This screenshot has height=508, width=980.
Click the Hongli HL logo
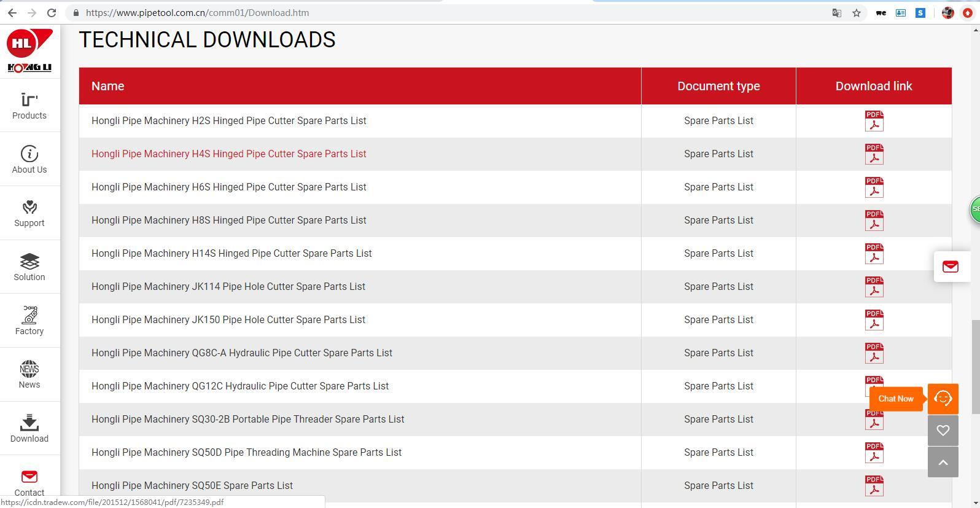click(x=29, y=50)
